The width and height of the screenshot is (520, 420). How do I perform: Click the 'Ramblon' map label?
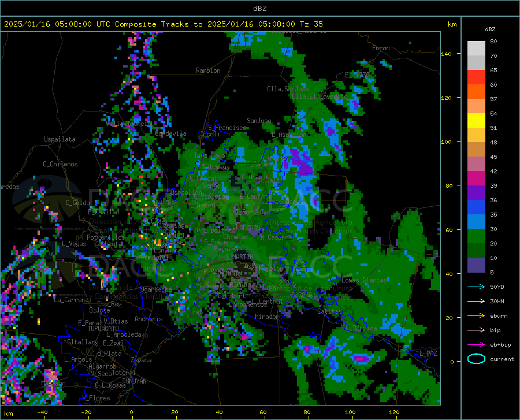coord(208,70)
